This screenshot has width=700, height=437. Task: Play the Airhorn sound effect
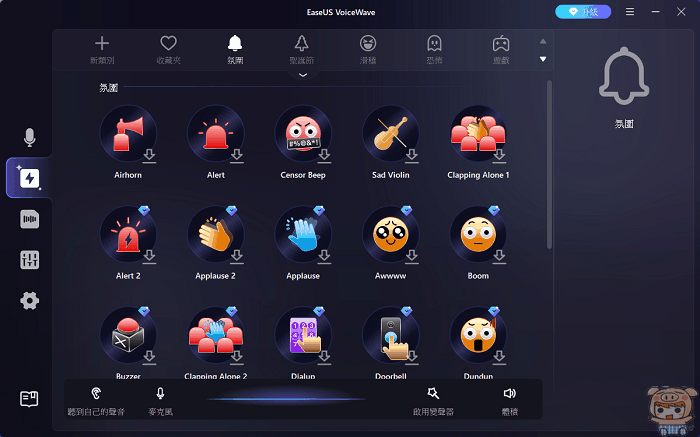click(x=128, y=133)
